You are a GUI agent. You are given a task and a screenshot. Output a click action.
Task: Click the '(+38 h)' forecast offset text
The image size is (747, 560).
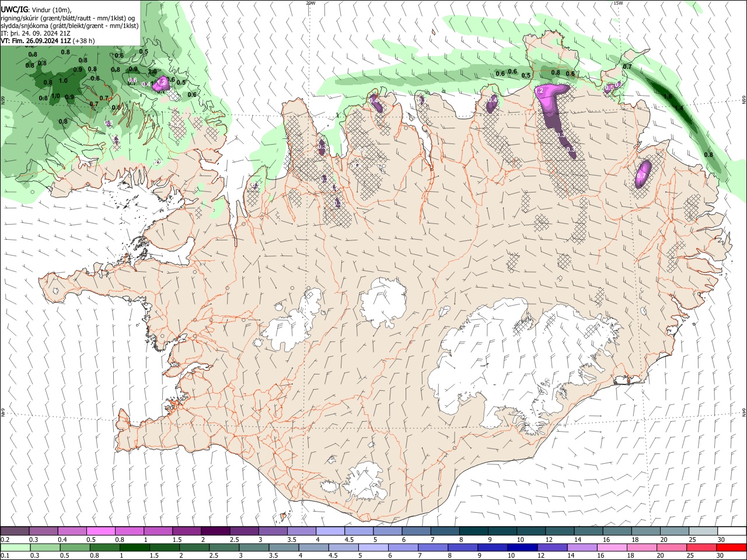pos(84,41)
